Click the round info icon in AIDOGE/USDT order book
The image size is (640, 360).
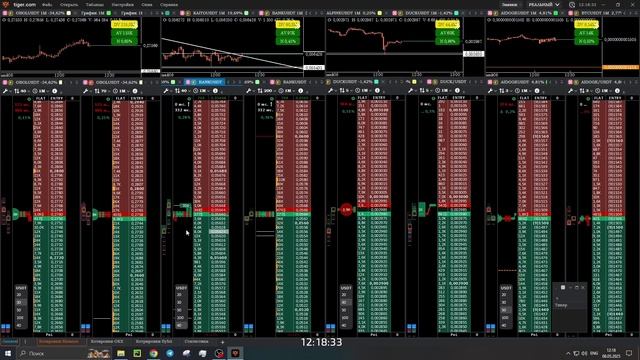tap(617, 91)
